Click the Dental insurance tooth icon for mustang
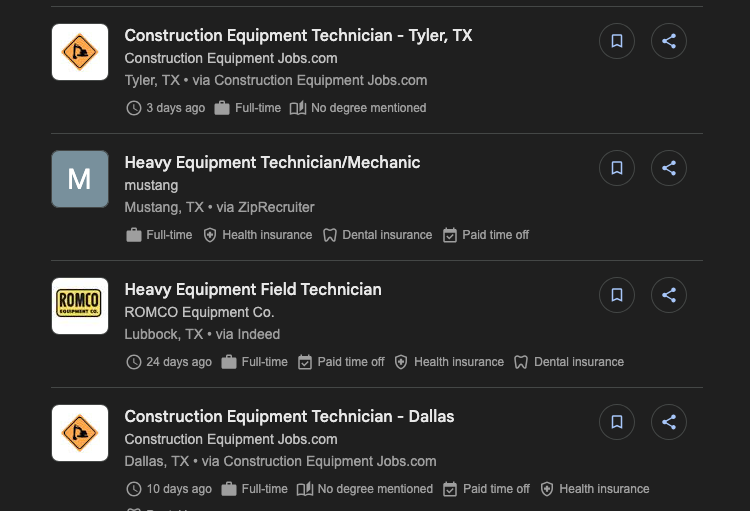Viewport: 750px width, 511px height. 330,235
